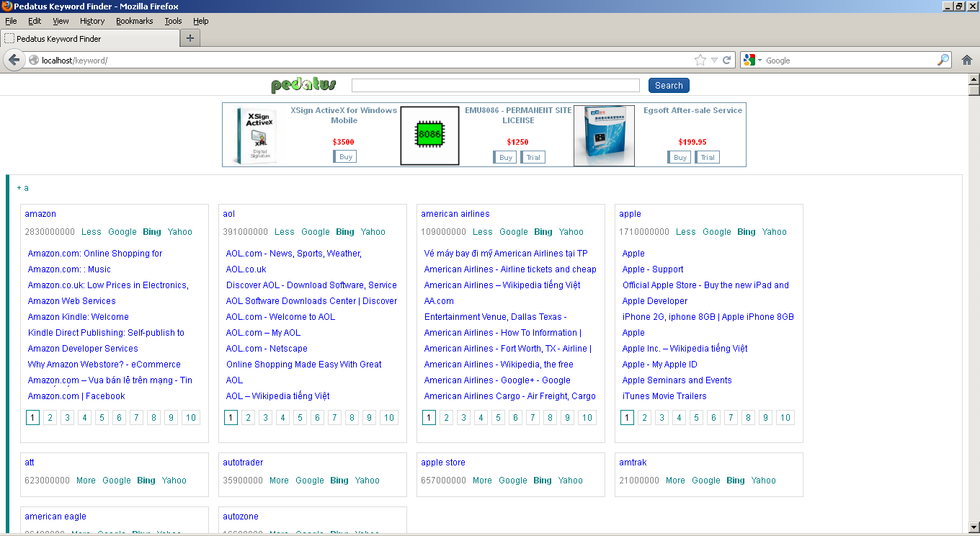
Task: Open the URL history dropdown arrow
Action: coord(714,61)
